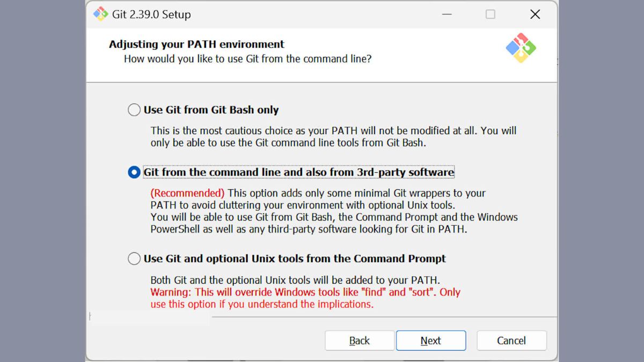Viewport: 644px width, 362px height.
Task: Click the large Git logo in the header
Action: [521, 48]
